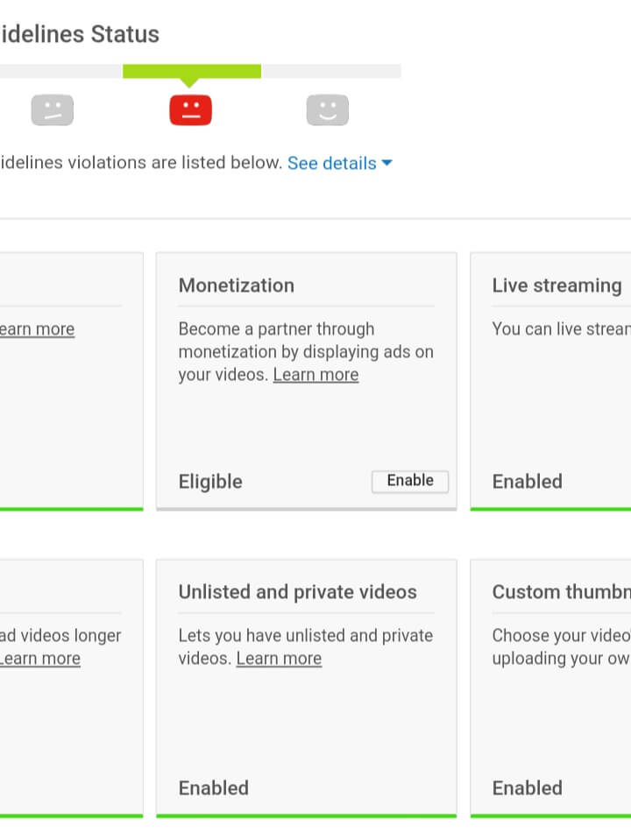Screen dimensions: 631x840
Task: Click Enabled status under Unlisted and private videos
Action: click(213, 788)
